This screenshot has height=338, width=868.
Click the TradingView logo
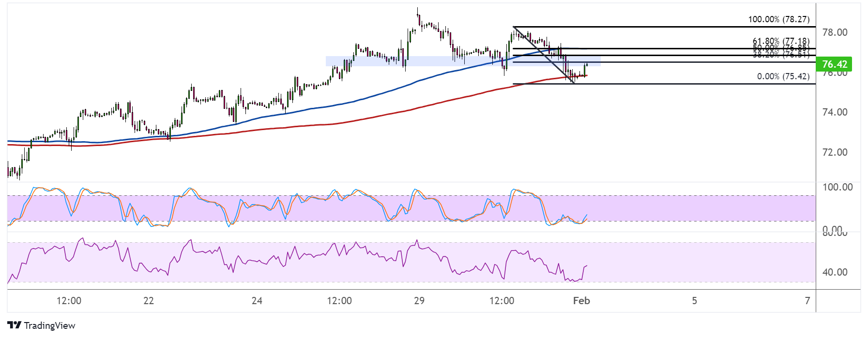click(x=42, y=325)
